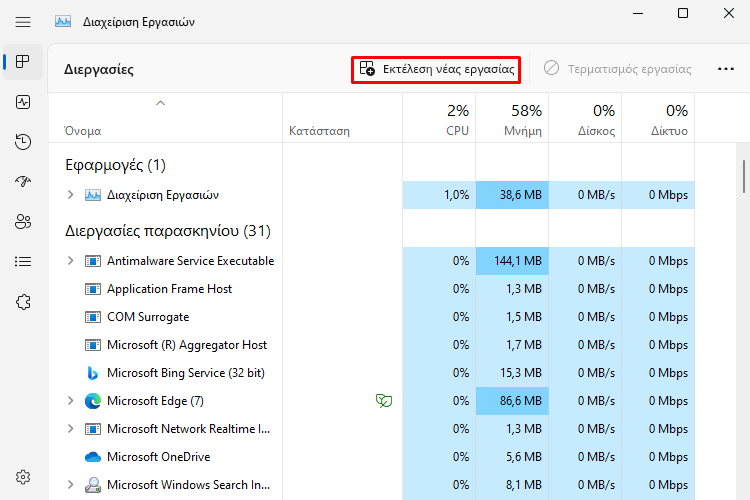The width and height of the screenshot is (750, 500).
Task: Sort by the Δίσκος column header
Action: tap(585, 118)
